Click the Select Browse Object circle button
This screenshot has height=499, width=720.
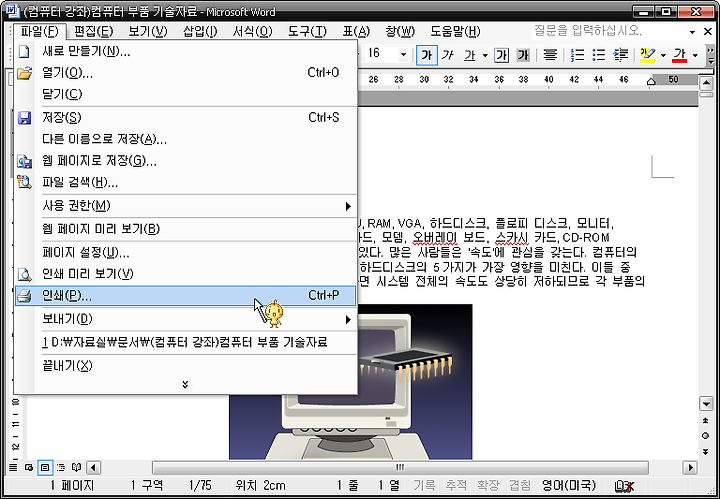click(706, 436)
